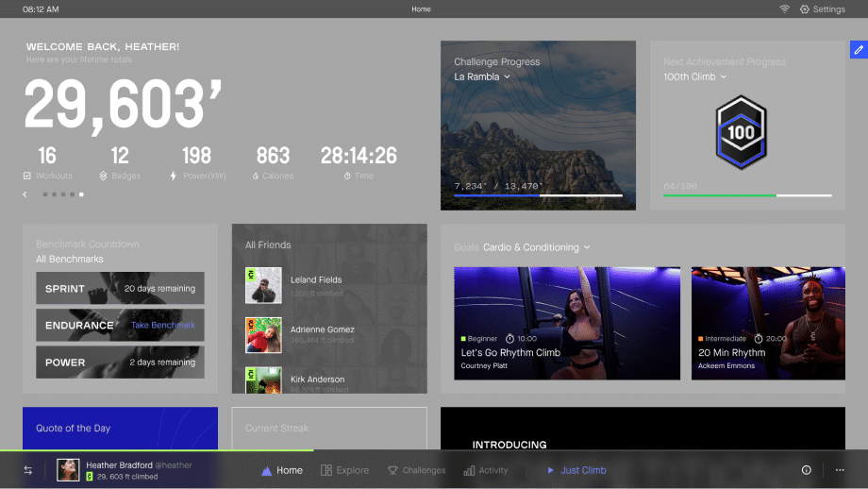Check the Wi-Fi status icon
Screen dimensions: 868x489
(784, 9)
